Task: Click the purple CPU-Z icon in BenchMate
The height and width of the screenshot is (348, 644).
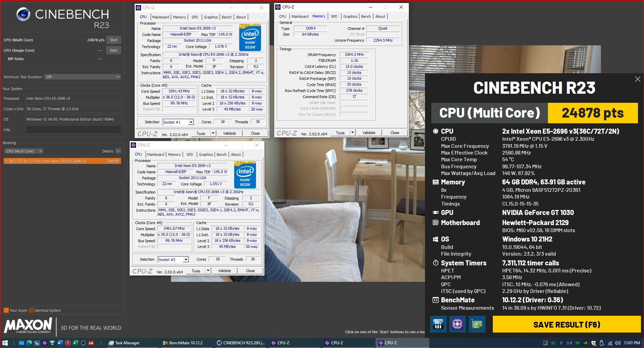Action: [457, 324]
